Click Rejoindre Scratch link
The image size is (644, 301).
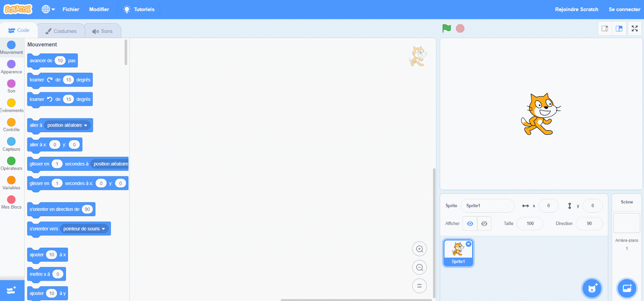[576, 9]
